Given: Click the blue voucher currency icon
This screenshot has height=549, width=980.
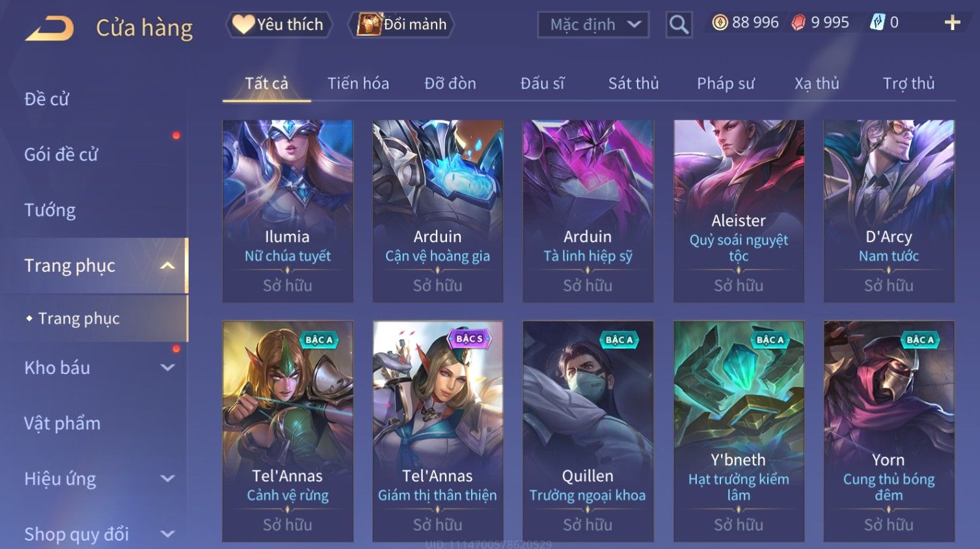Looking at the screenshot, I should click(x=877, y=23).
